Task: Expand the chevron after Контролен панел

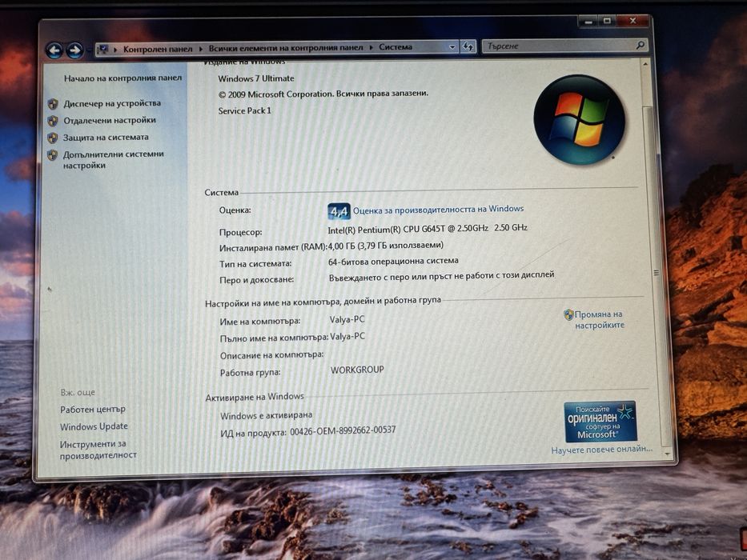Action: coord(201,49)
